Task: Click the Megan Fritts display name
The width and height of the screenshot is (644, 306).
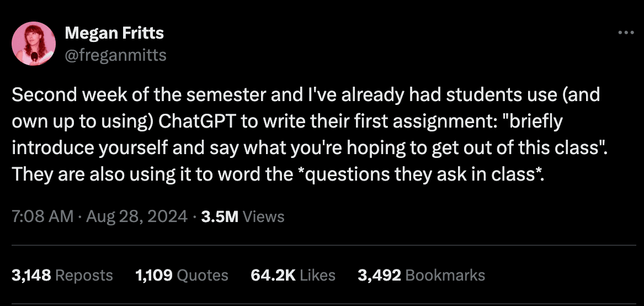Action: click(x=114, y=33)
